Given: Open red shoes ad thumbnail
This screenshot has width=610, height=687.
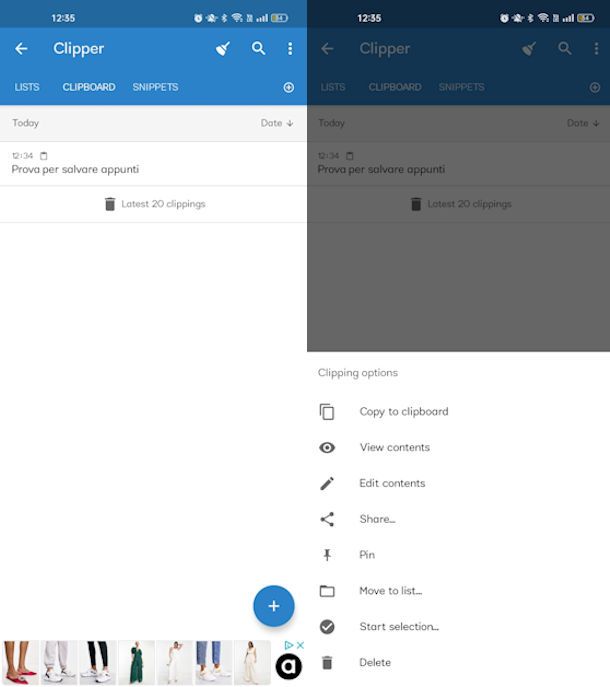Looking at the screenshot, I should (x=20, y=662).
